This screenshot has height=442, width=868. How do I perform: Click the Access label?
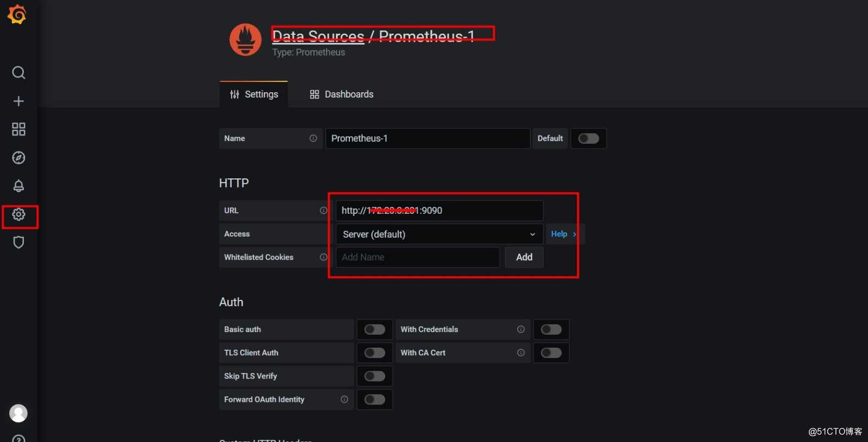pyautogui.click(x=237, y=234)
